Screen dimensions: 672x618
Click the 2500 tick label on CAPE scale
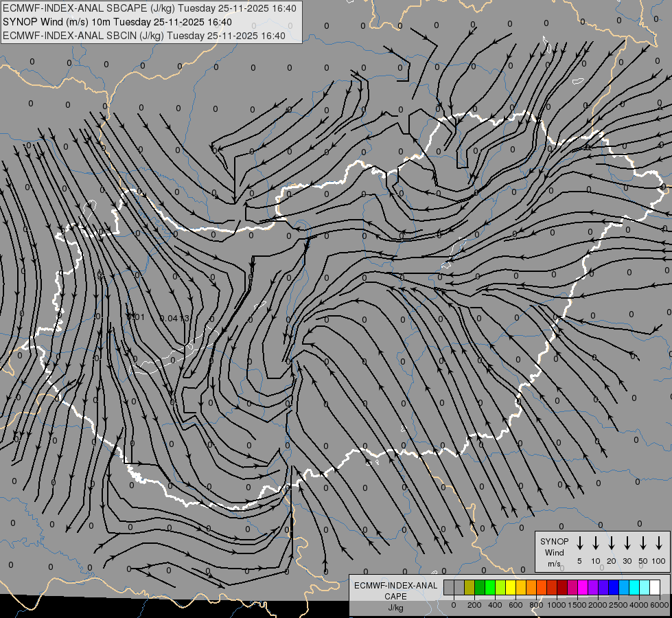(618, 605)
